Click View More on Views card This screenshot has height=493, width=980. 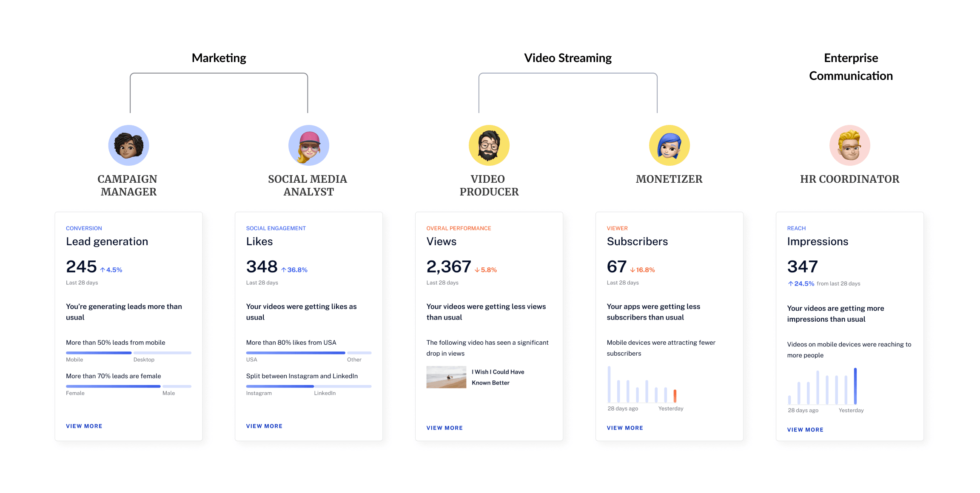pos(444,428)
